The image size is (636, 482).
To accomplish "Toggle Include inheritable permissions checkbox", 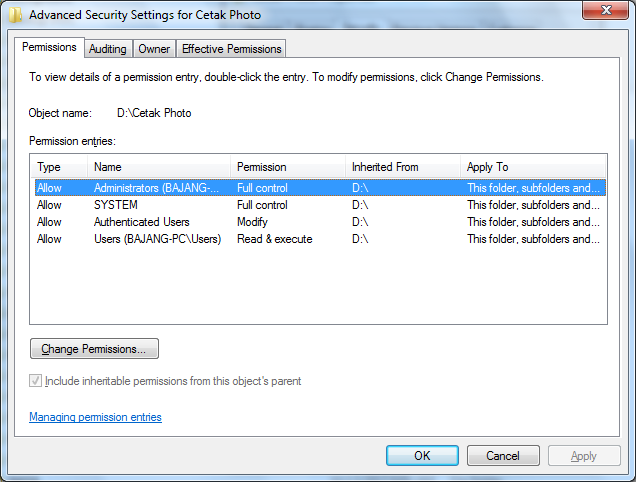I will click(37, 381).
